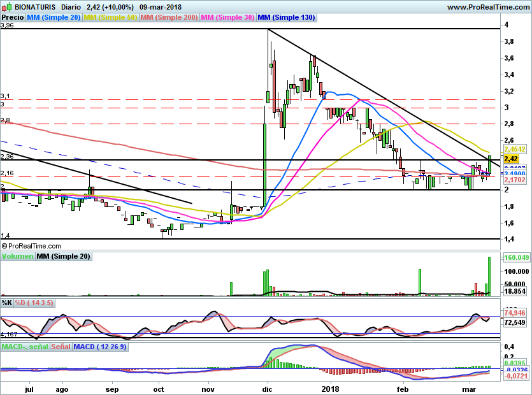Click the mar month axis label
Image resolution: width=532 pixels, height=395 pixels.
pos(469,389)
